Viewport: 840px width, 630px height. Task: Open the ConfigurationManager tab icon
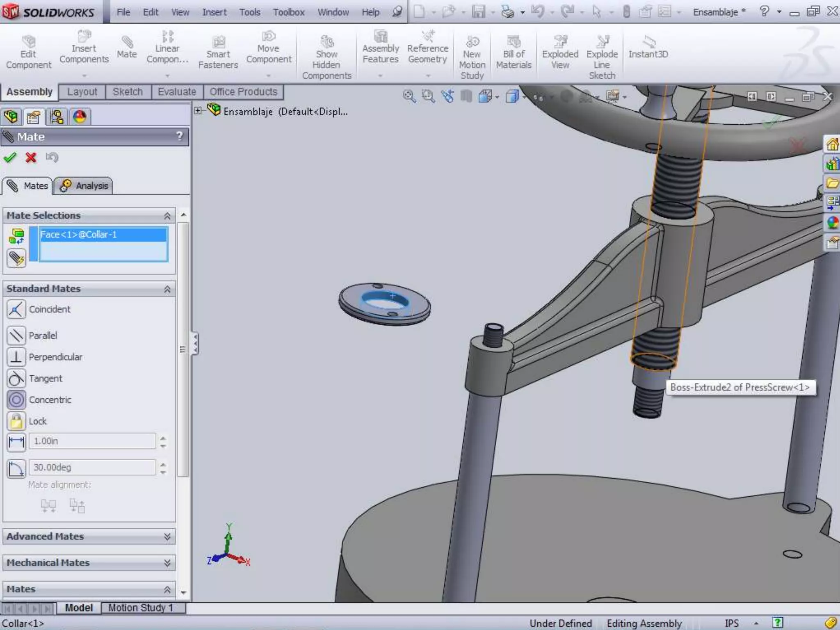(x=57, y=117)
